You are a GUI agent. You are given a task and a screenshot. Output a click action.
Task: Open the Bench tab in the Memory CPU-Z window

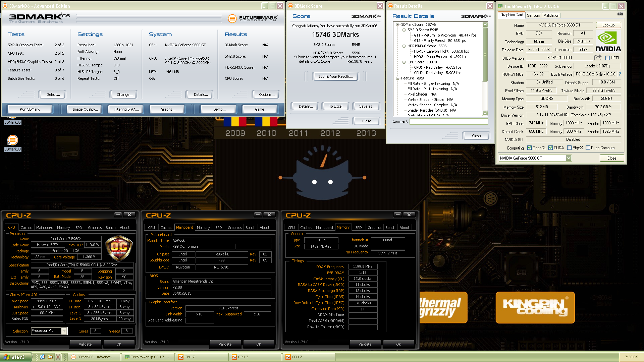(390, 228)
